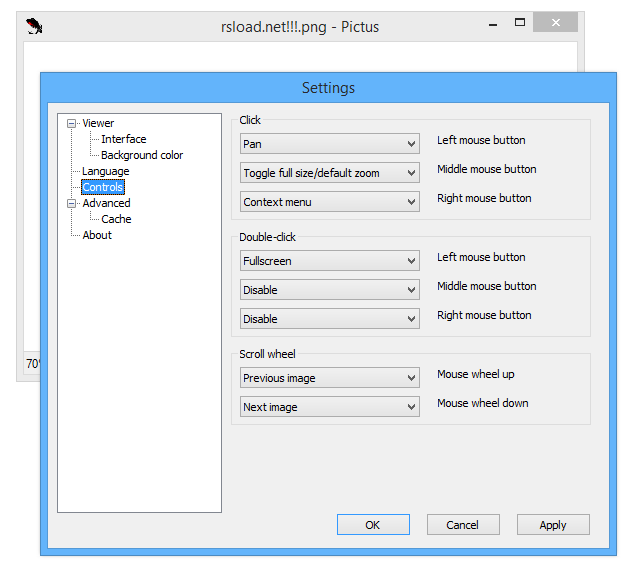
Task: Open the Toggle full size/default zoom dropdown
Action: pyautogui.click(x=329, y=173)
